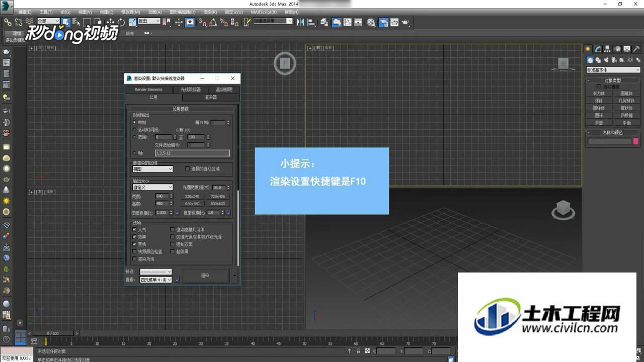
Task: Select the 单帧 radio button
Action: 134,122
